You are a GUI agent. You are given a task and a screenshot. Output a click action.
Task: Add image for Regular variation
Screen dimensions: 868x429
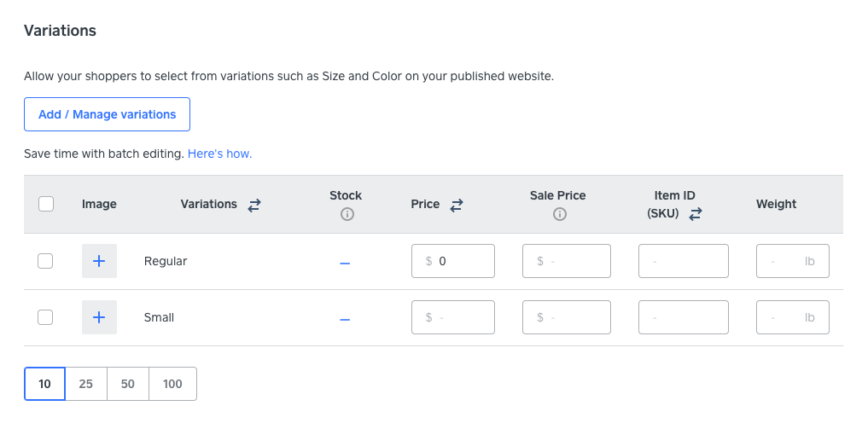click(x=99, y=261)
